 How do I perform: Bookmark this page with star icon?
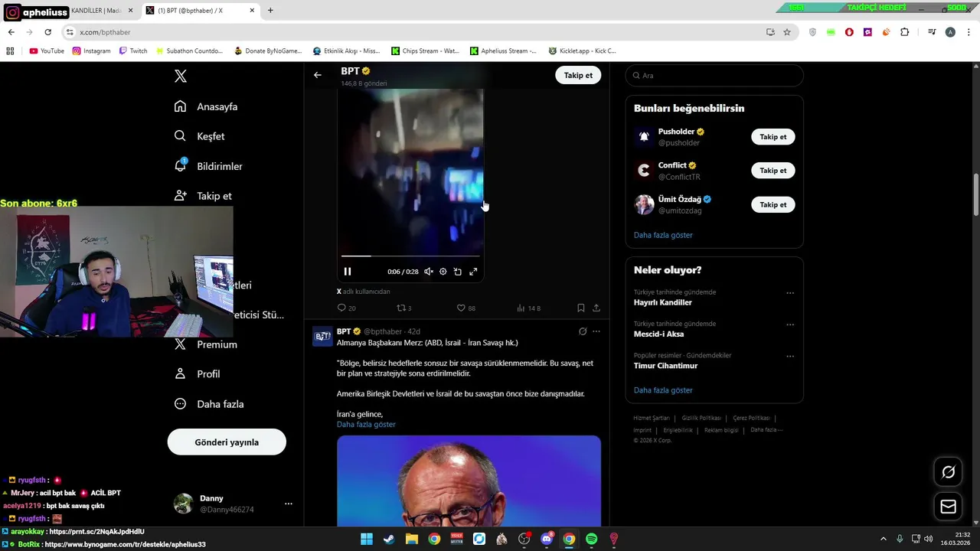click(787, 32)
